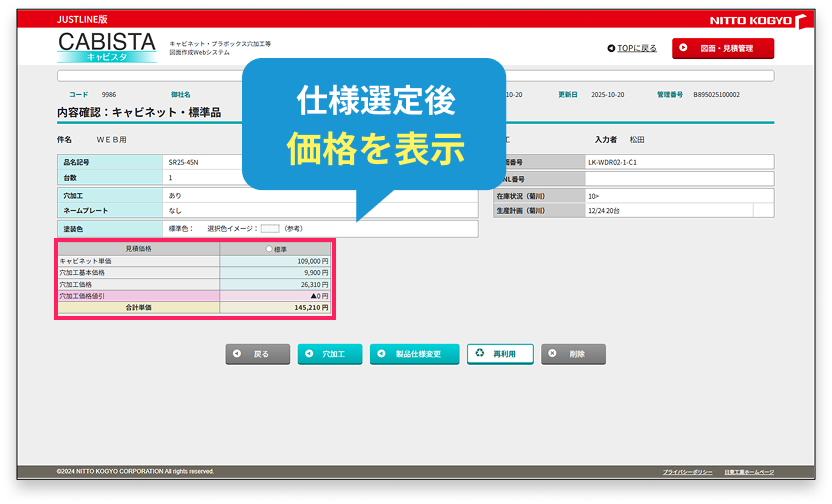This screenshot has height=504, width=832.
Task: Click the 管理番号 value B895025100002
Action: click(716, 94)
